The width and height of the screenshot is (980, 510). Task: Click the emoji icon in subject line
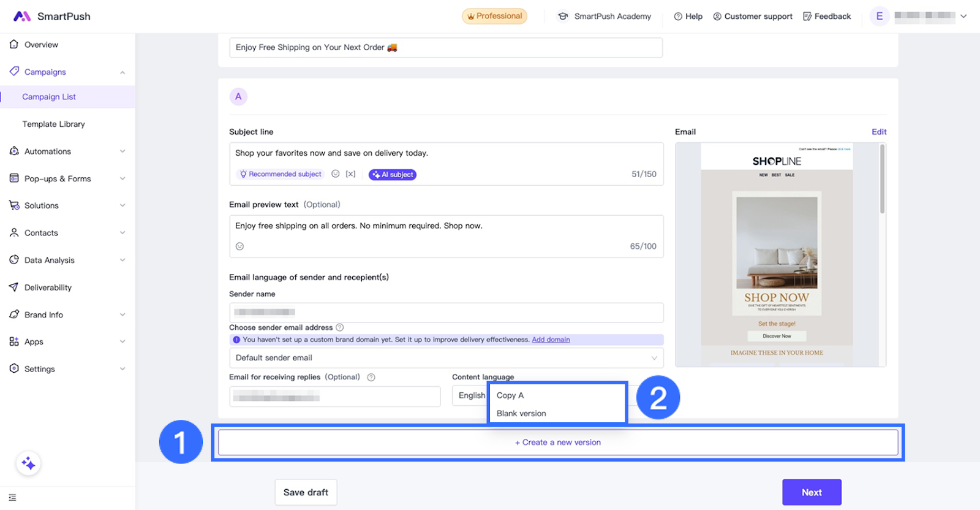[x=335, y=174]
